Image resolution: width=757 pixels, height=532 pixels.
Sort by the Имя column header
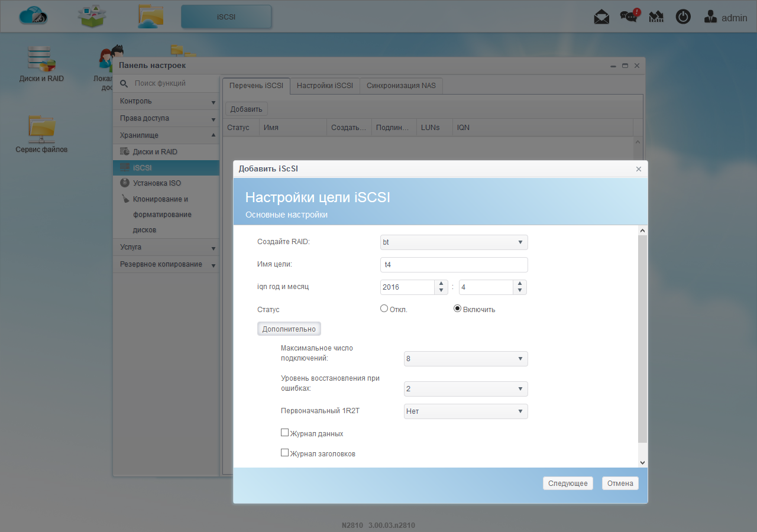[293, 127]
